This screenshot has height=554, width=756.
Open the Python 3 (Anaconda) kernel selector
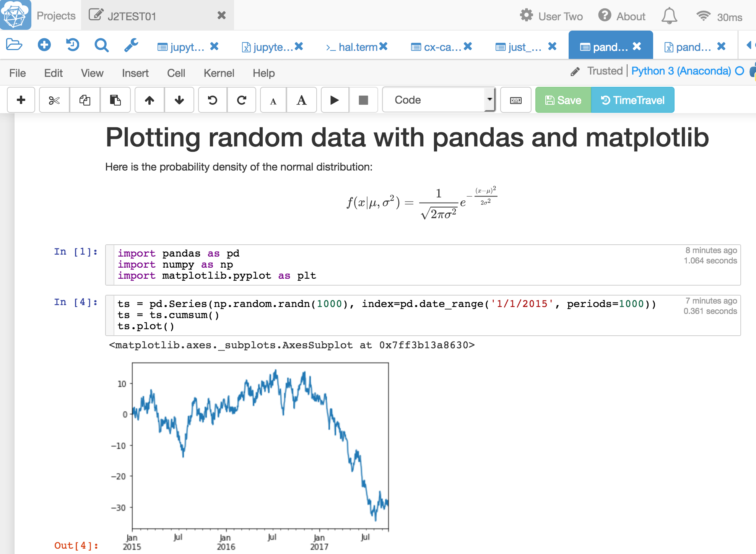[681, 71]
